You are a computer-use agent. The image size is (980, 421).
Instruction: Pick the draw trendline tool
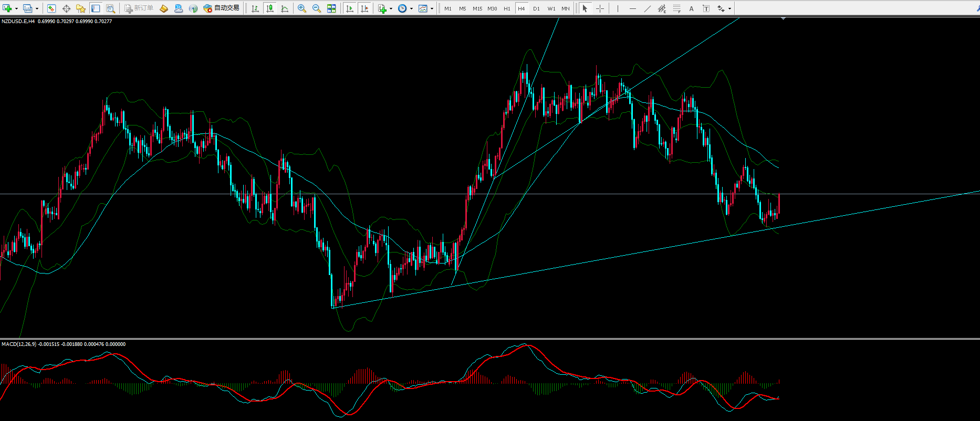pos(647,8)
